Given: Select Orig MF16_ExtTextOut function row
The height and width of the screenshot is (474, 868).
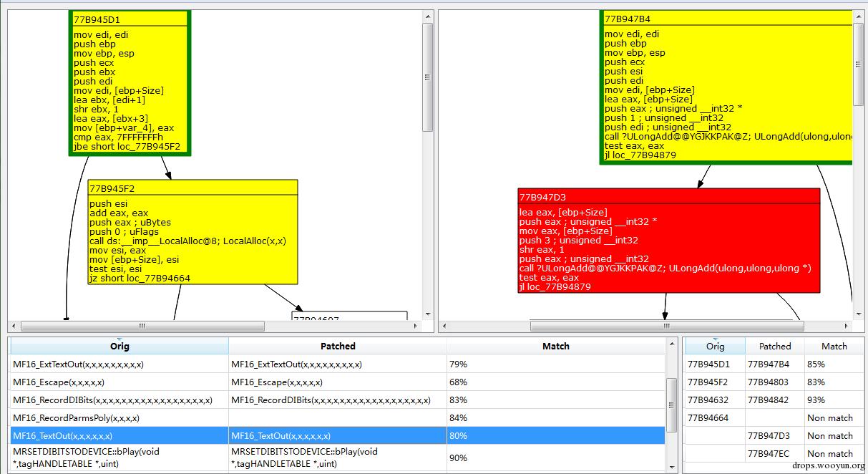Looking at the screenshot, I should click(x=120, y=364).
